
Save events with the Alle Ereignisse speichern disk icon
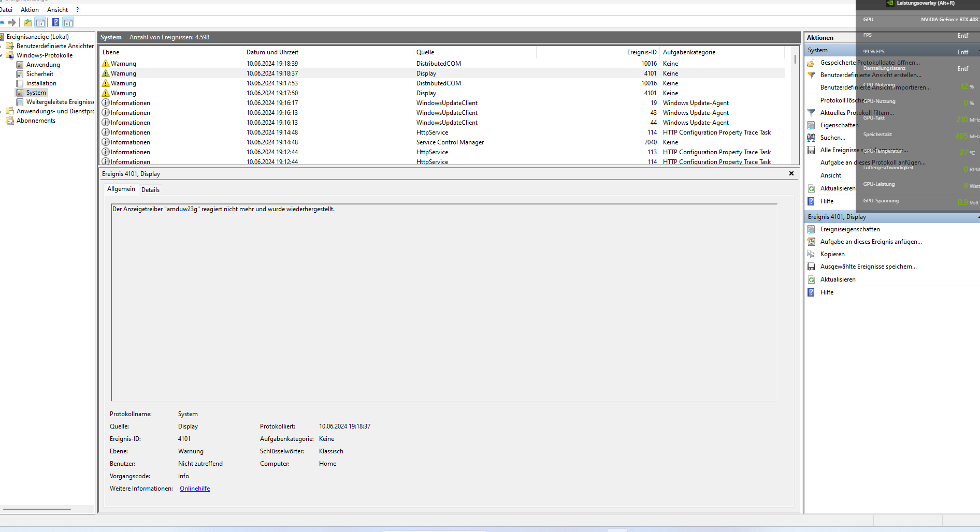811,150
